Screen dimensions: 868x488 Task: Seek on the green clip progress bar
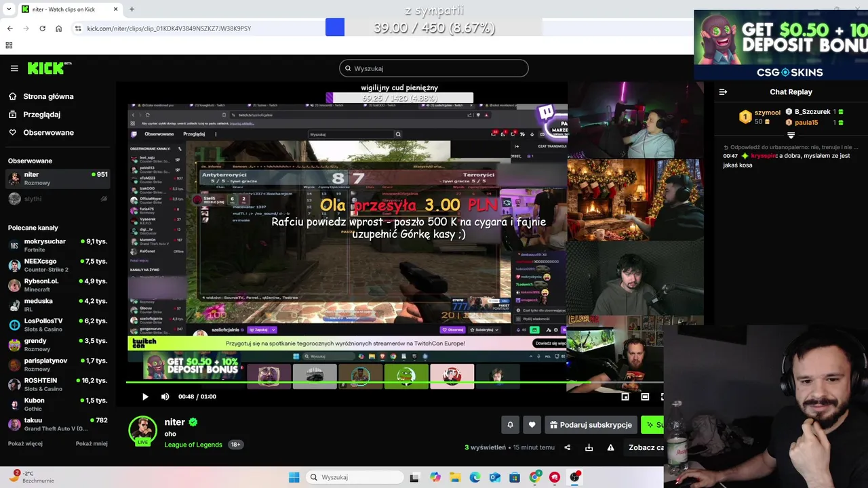pos(346,383)
